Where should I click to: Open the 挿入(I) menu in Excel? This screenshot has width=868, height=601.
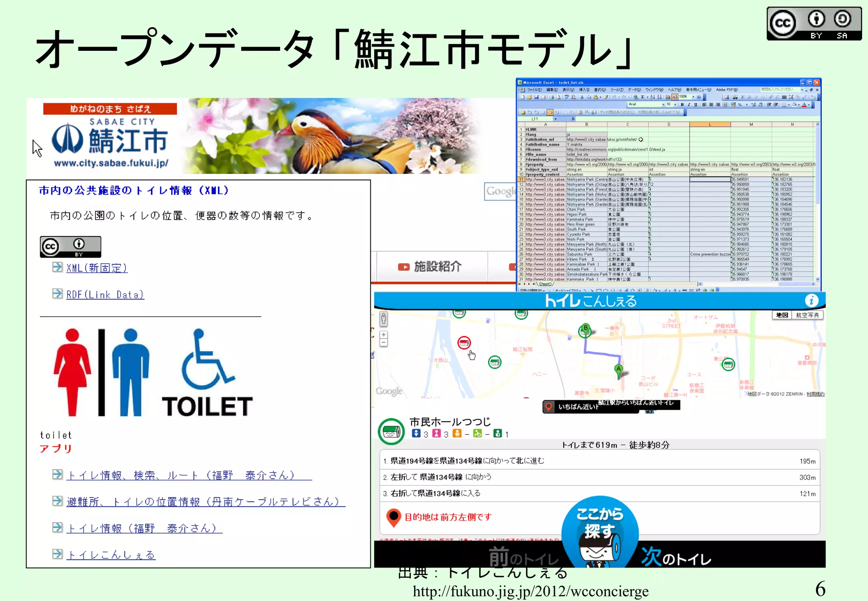point(584,89)
